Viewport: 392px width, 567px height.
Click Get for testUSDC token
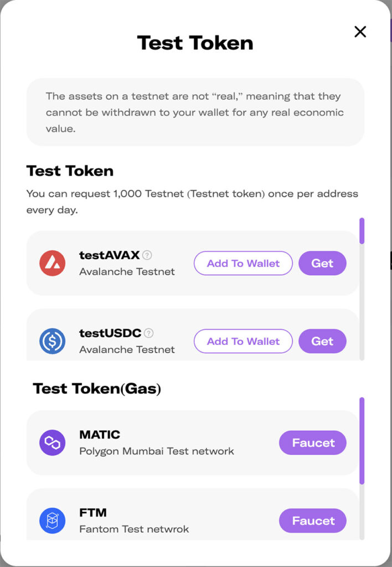point(322,341)
